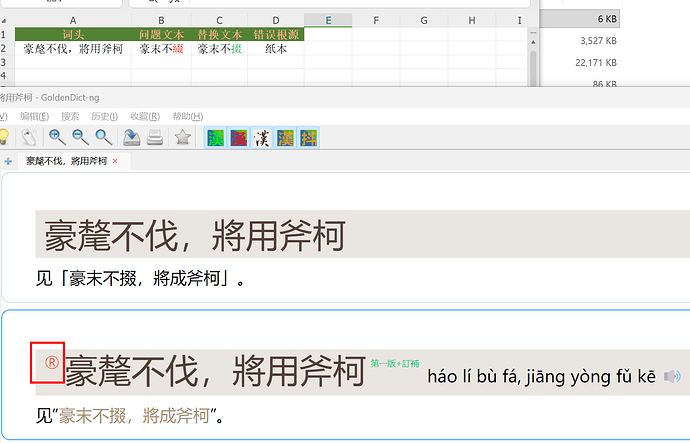Open the 编辑(E) menu
Viewport: 690px width, 443px height.
tap(36, 116)
